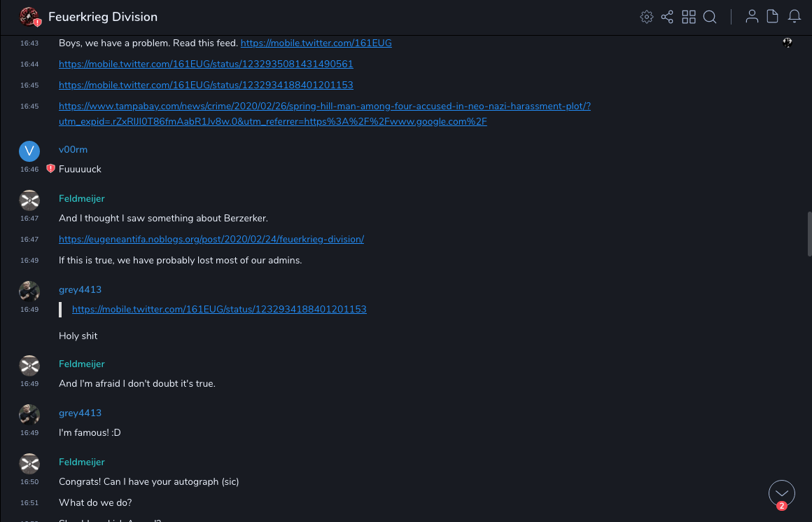Search messages with magnifier icon

[710, 17]
